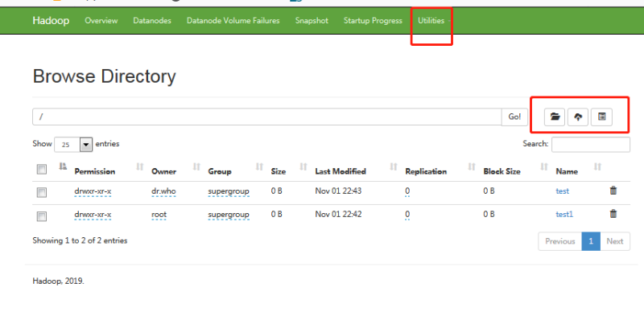Check the box for the test1 row
This screenshot has width=644, height=316.
(42, 216)
